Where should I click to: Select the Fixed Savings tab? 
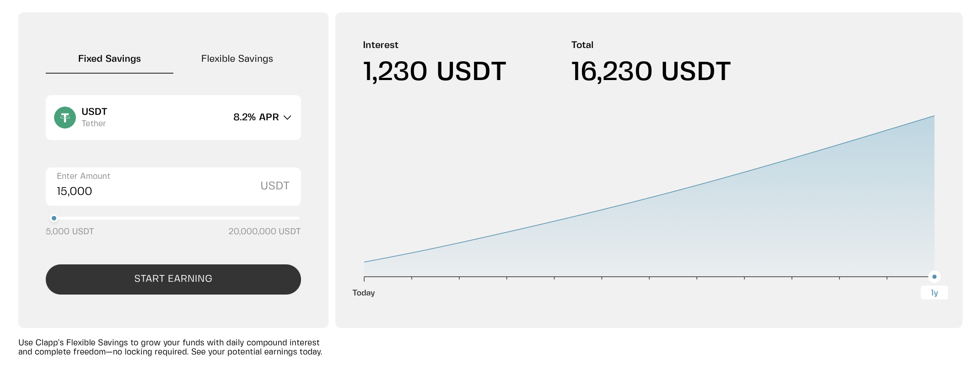point(109,59)
